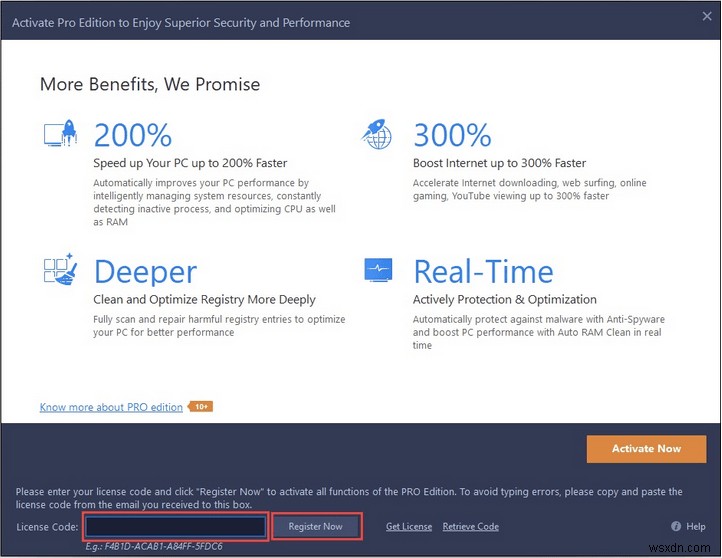This screenshot has width=722, height=558.
Task: Click the rocket monitor icon beside 200%
Action: pyautogui.click(x=59, y=135)
